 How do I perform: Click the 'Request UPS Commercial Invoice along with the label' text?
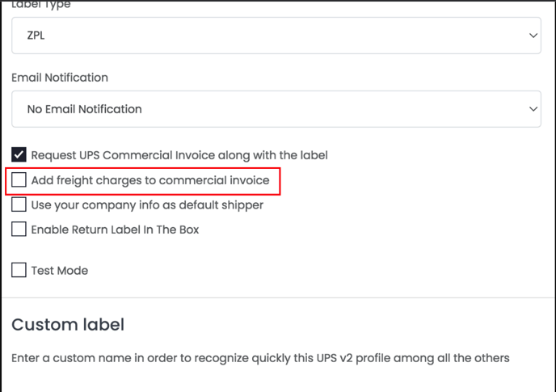[x=179, y=154]
